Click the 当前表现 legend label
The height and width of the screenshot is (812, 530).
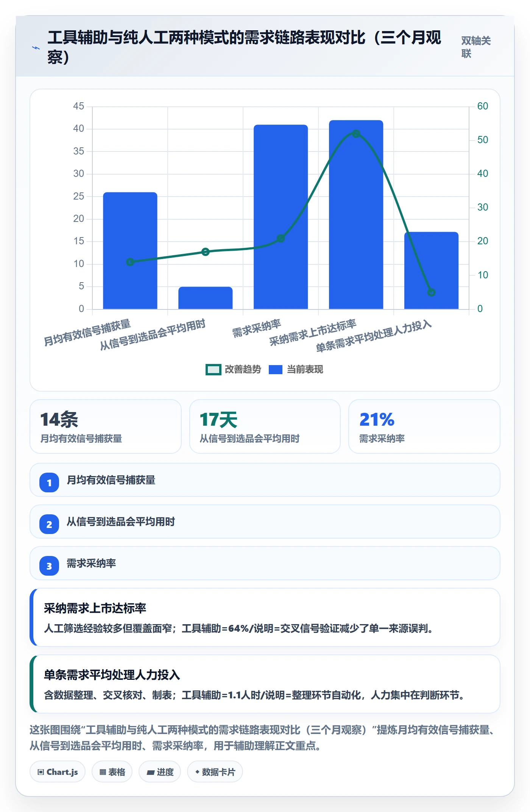305,370
